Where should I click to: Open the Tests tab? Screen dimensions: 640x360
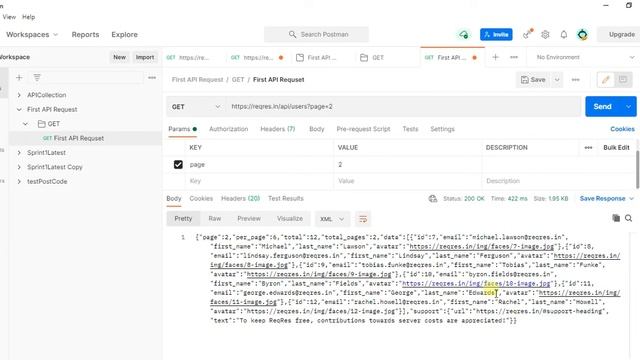(410, 129)
